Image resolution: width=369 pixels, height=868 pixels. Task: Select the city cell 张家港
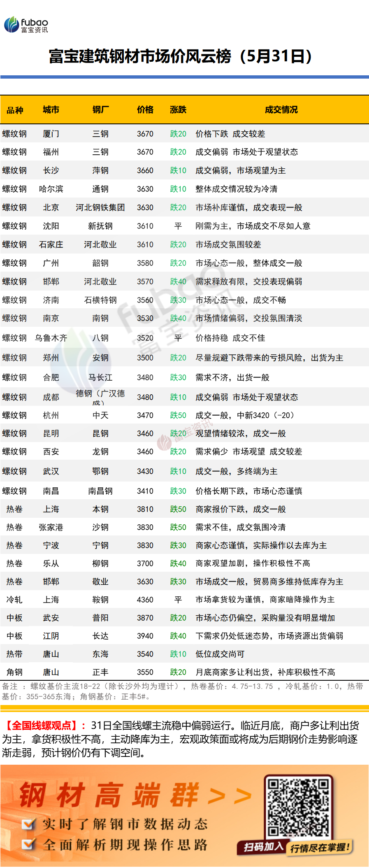pyautogui.click(x=51, y=527)
